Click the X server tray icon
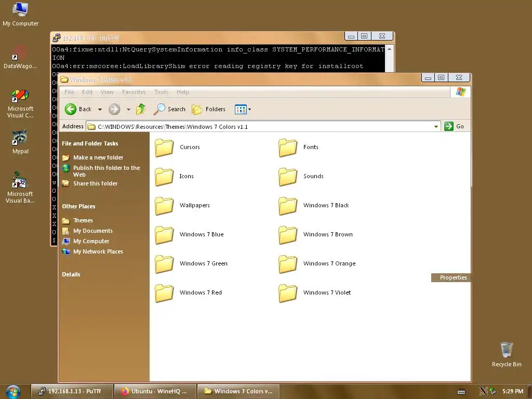532x399 pixels. pos(484,391)
